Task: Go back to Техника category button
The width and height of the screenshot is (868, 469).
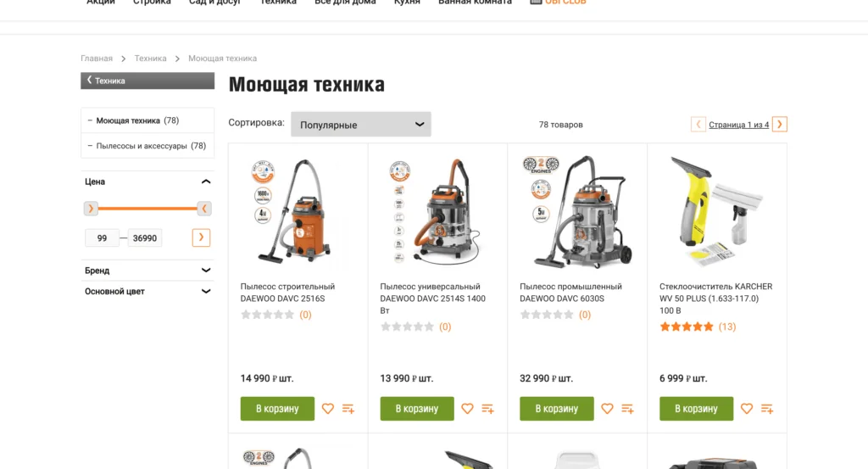Action: [x=147, y=81]
